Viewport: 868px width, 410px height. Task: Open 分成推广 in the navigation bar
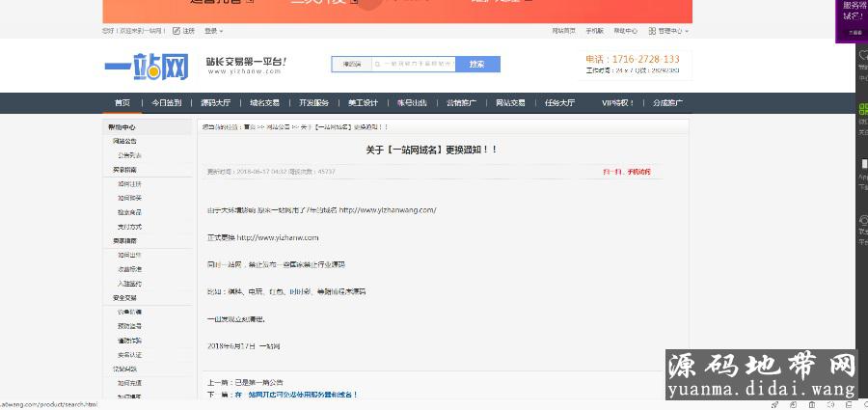(667, 103)
